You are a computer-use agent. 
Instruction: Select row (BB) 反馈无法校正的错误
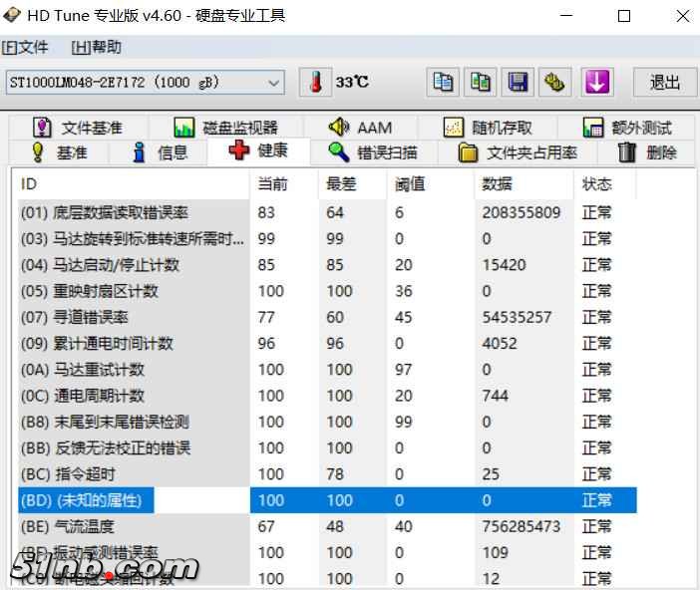click(327, 448)
